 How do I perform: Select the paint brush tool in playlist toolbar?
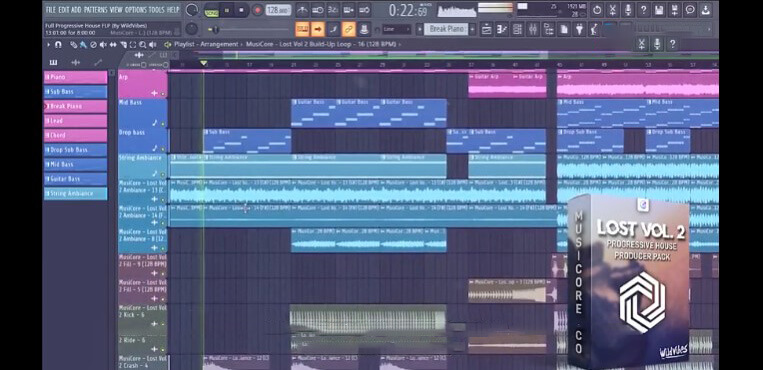pos(83,44)
